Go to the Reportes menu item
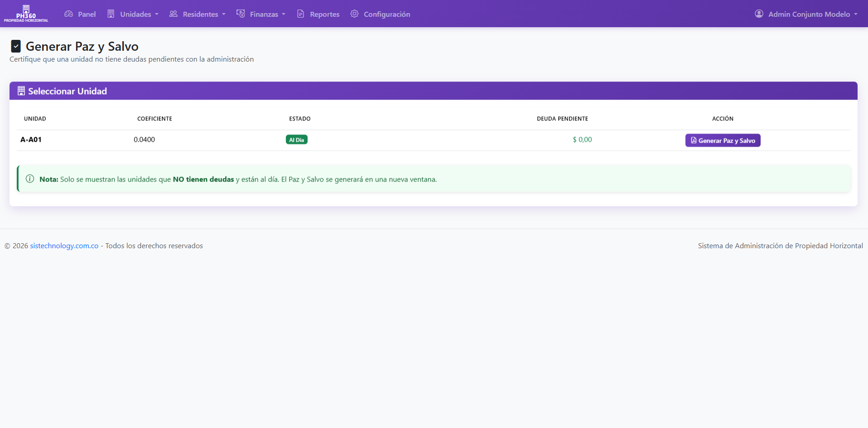The height and width of the screenshot is (428, 868). [318, 14]
